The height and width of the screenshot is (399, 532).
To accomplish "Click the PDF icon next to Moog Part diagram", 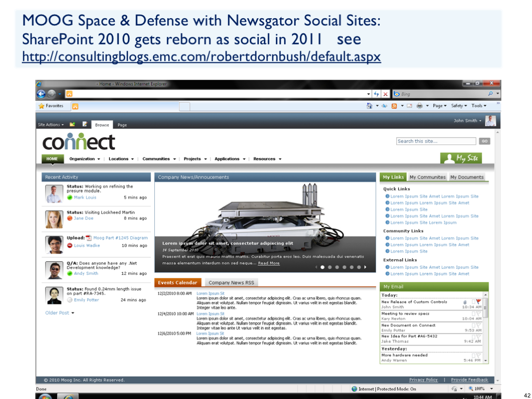I will (89, 238).
